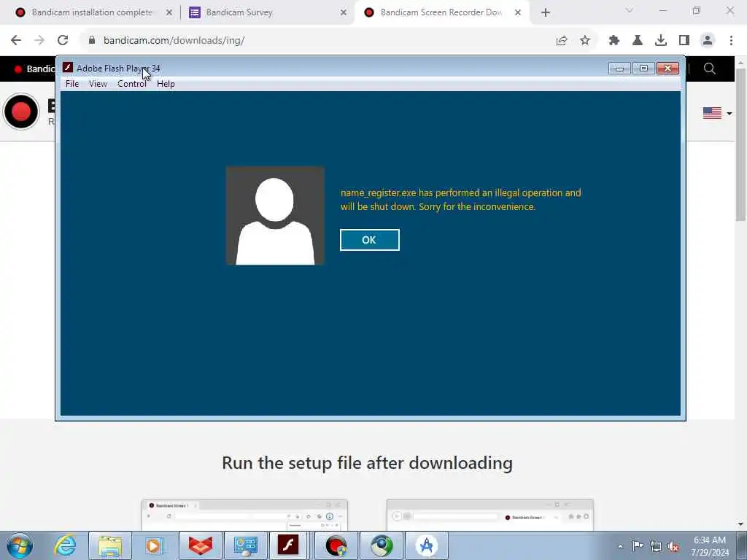Open the Chrome Labs flask icon
The height and width of the screenshot is (560, 747).
pos(638,41)
